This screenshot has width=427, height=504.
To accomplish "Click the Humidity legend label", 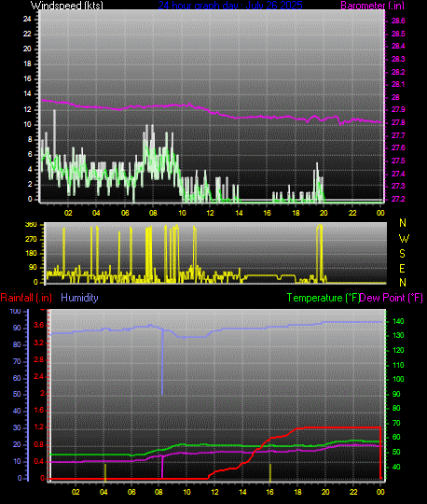I will click(x=79, y=298).
